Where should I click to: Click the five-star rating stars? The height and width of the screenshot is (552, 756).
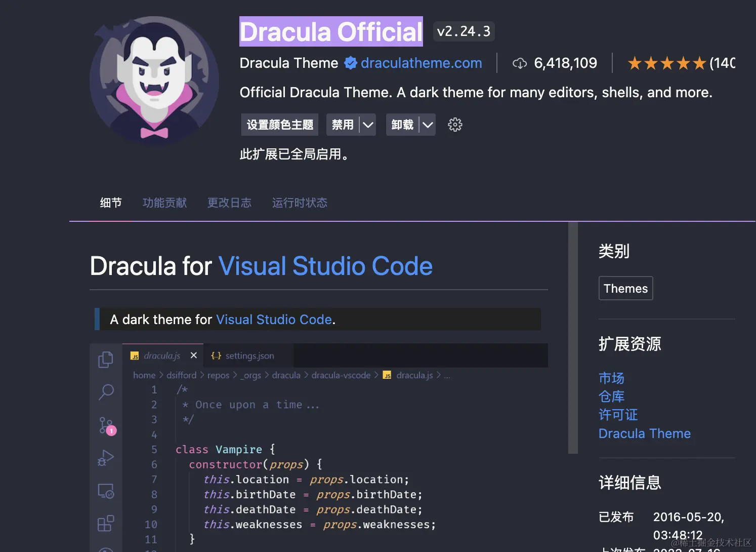(667, 63)
